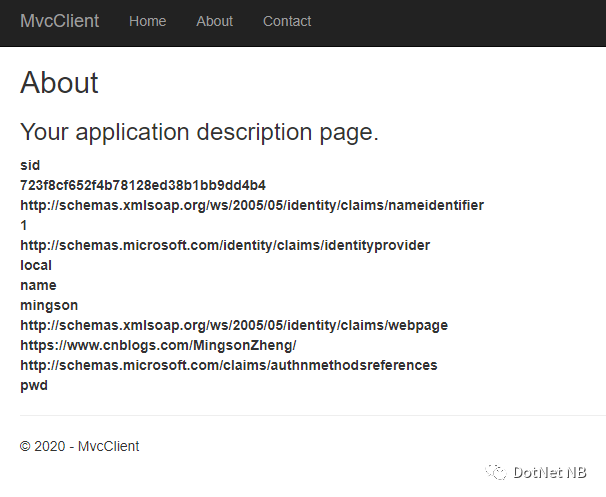606x497 pixels.
Task: Click the identityprovider claim URL text
Action: (x=225, y=245)
